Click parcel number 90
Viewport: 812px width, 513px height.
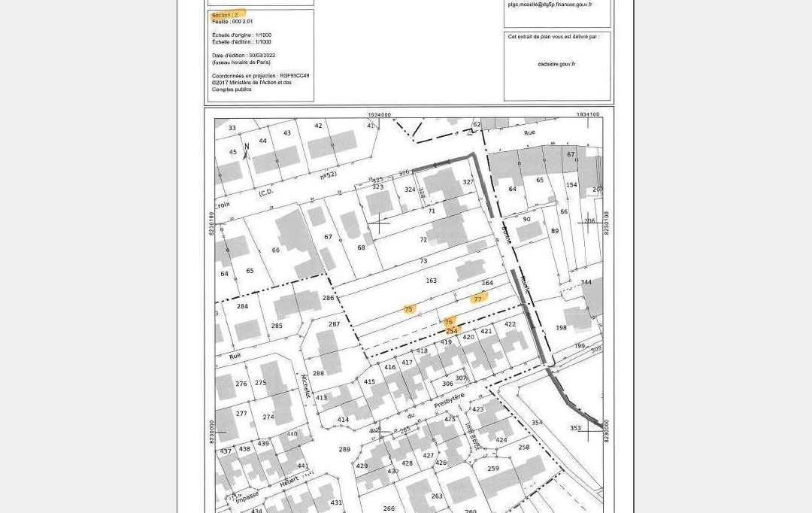pyautogui.click(x=526, y=219)
